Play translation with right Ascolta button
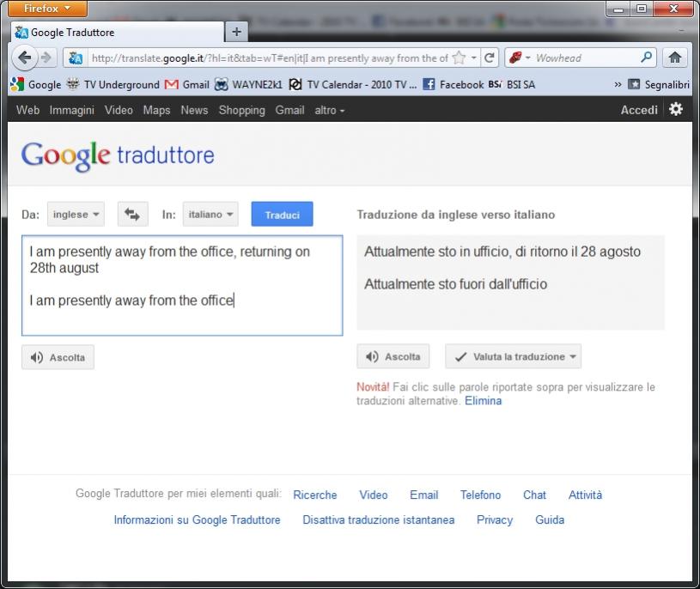 pyautogui.click(x=393, y=356)
